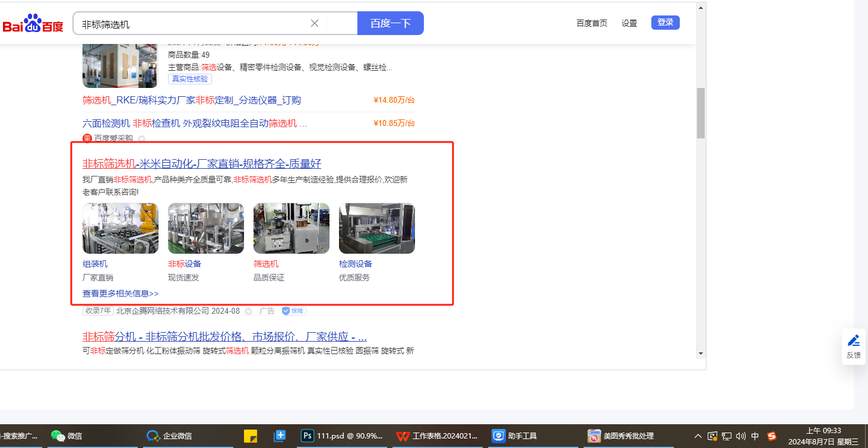Click the 保障 shield badge
This screenshot has height=448, width=868.
click(x=294, y=311)
